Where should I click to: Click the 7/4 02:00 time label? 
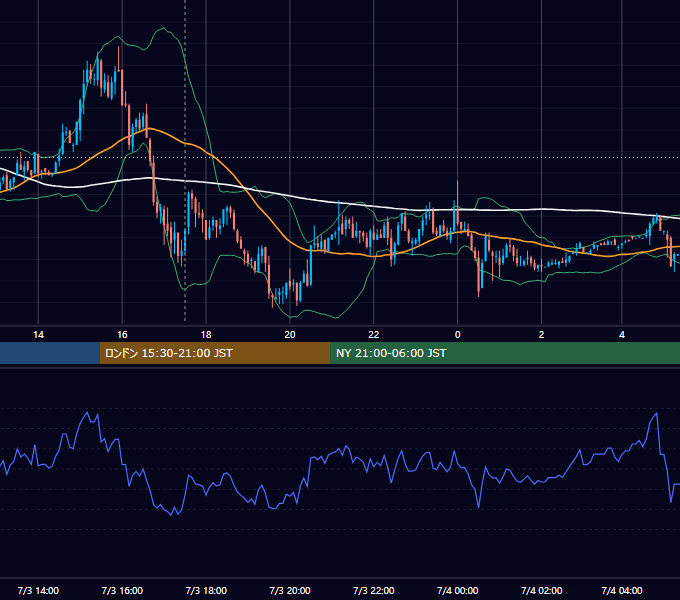(x=541, y=590)
